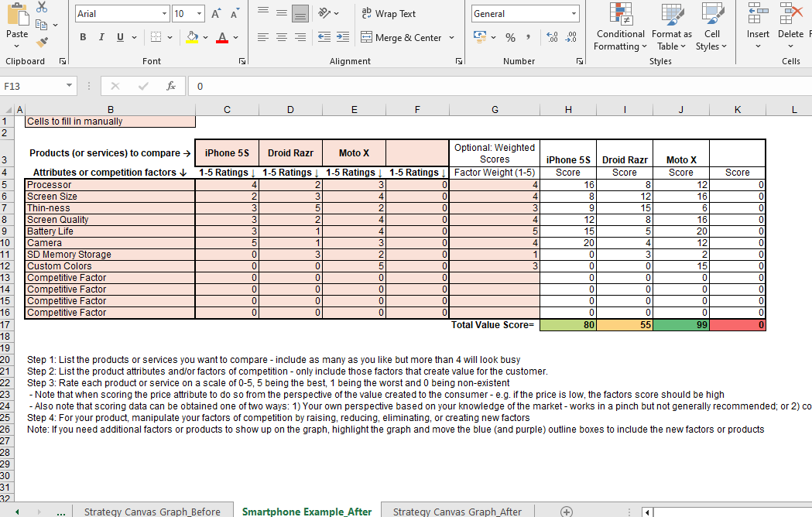The height and width of the screenshot is (517, 812).
Task: Click Increase Decimal icon
Action: pyautogui.click(x=552, y=37)
